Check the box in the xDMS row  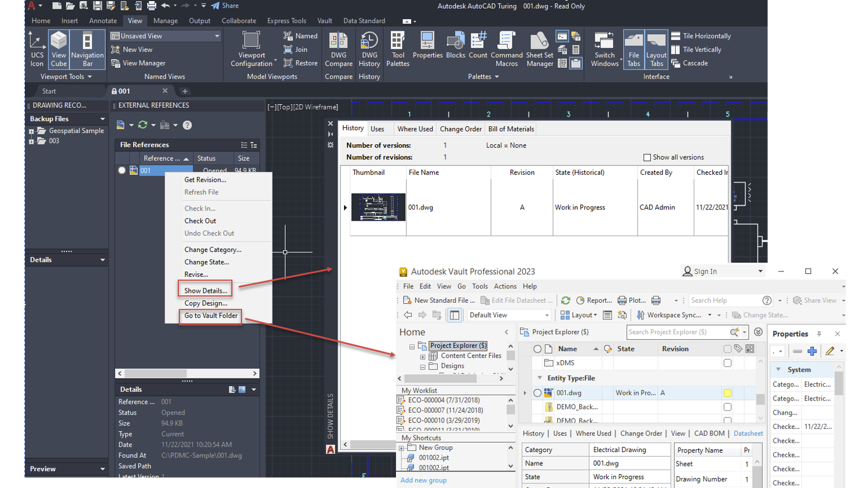pos(727,363)
